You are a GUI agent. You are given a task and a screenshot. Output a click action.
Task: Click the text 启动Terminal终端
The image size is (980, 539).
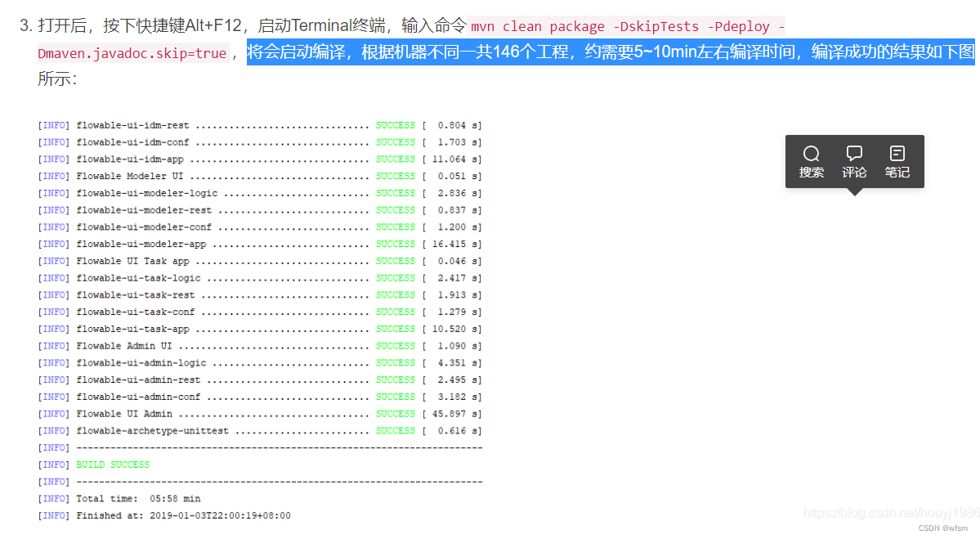point(321,25)
